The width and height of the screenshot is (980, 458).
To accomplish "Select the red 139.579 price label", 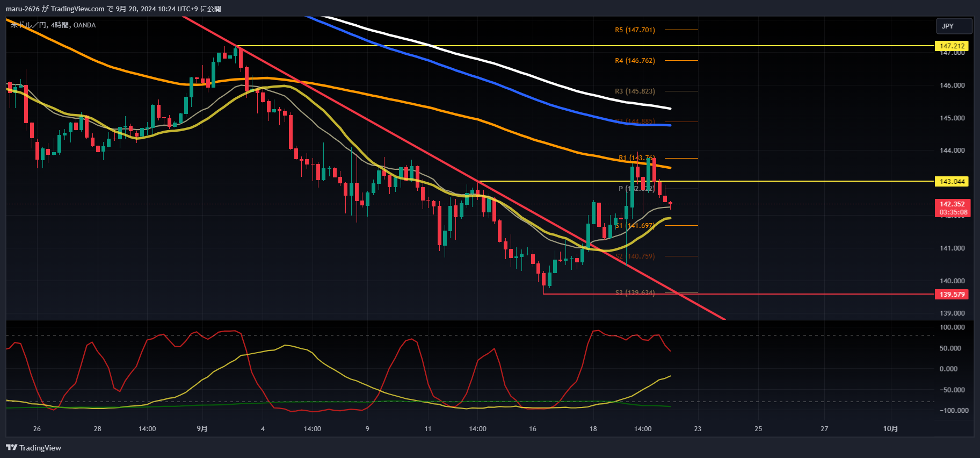I will tap(952, 295).
